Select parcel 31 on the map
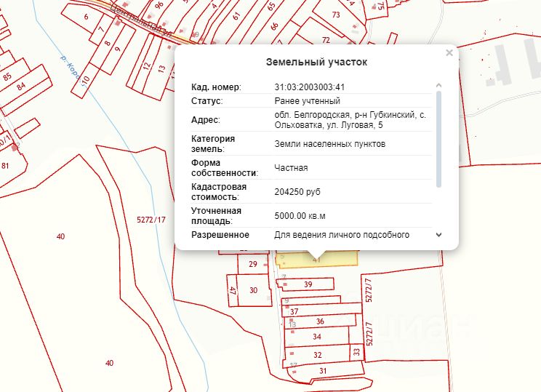 (323, 371)
